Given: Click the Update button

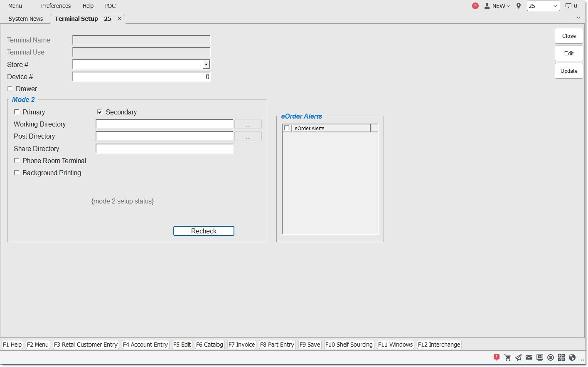Looking at the screenshot, I should [568, 71].
